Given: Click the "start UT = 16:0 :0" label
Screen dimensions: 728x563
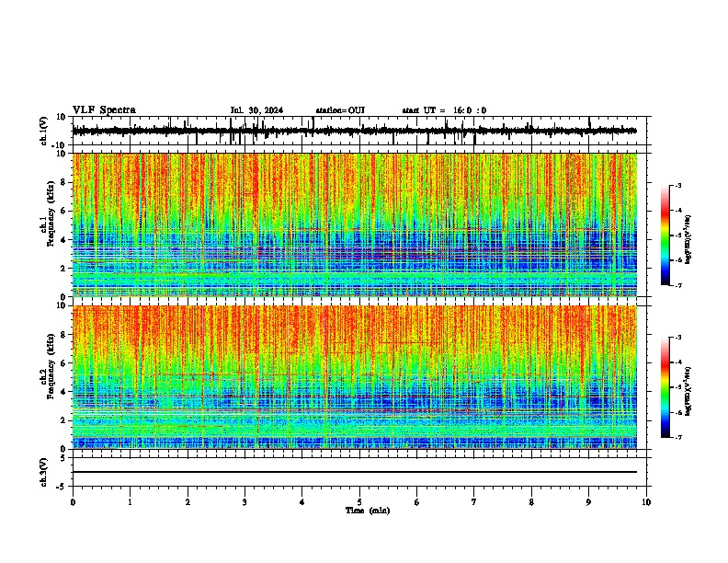Looking at the screenshot, I should point(444,110).
